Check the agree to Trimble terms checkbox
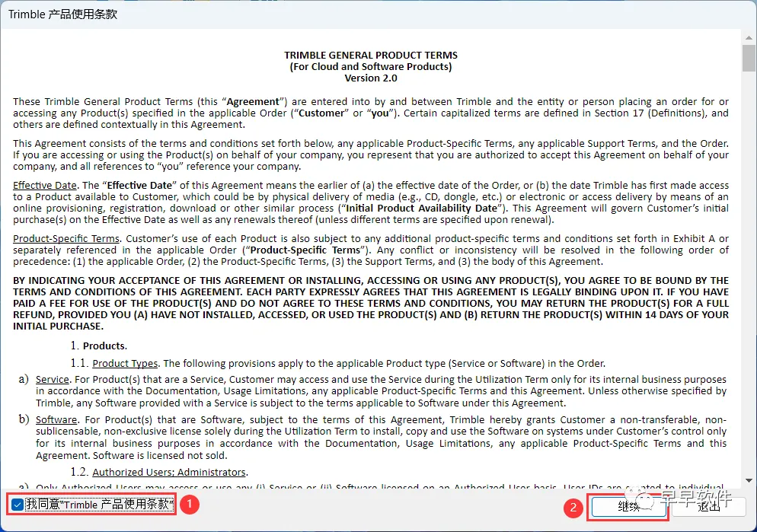The width and height of the screenshot is (757, 532). click(x=18, y=505)
